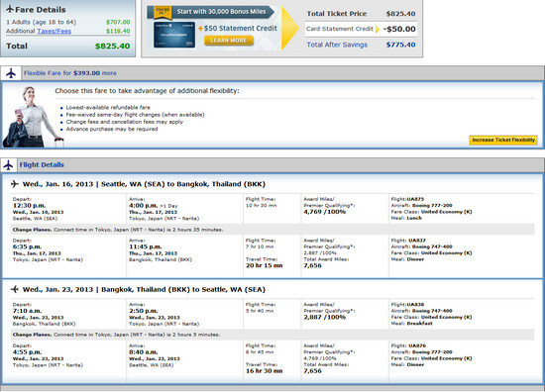Click the airplane icon beside Fare Details

tap(10, 9)
